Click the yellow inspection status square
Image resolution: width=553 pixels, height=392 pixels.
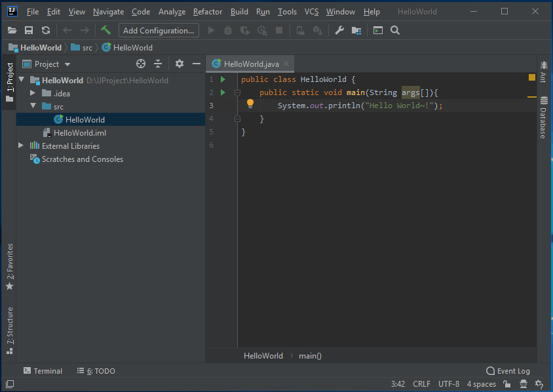pos(532,77)
